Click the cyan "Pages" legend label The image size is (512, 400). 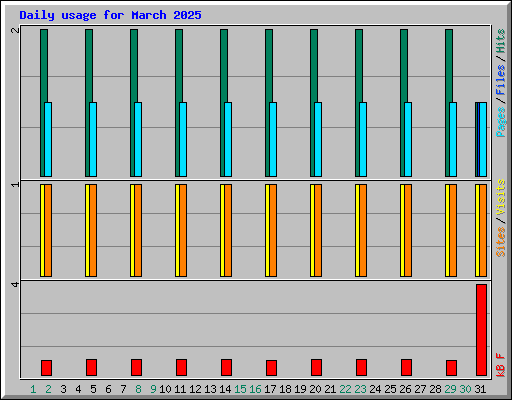click(500, 122)
